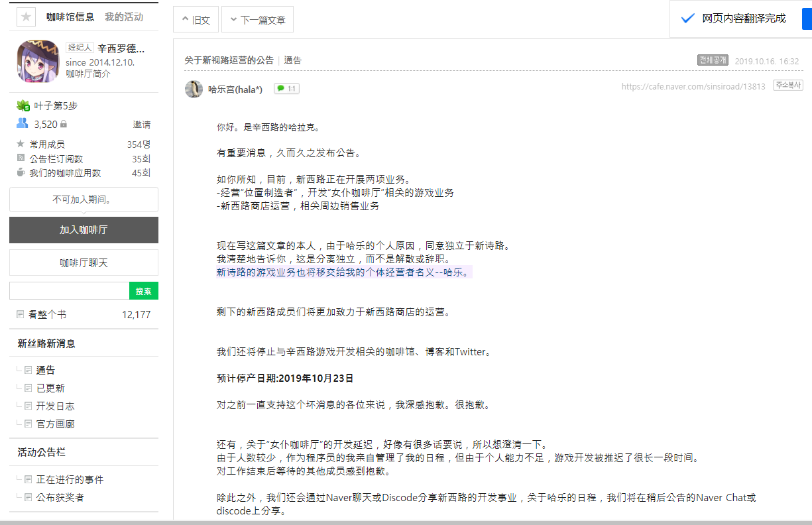Click the 加入咖啡厅 join button
The image size is (812, 525).
(x=84, y=230)
